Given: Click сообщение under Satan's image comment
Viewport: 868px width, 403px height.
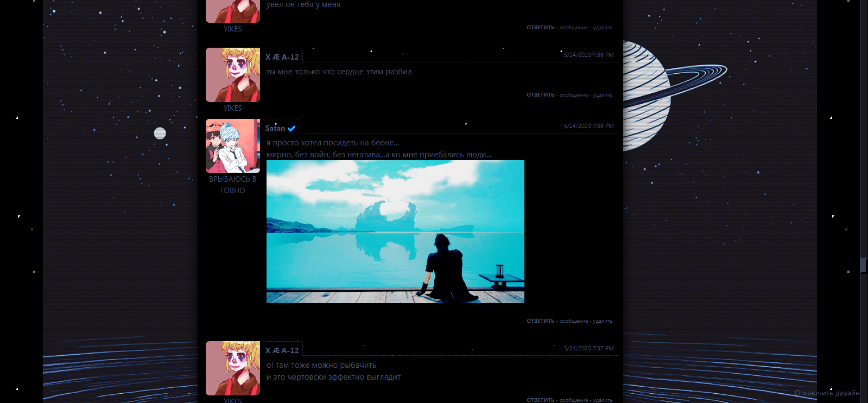Looking at the screenshot, I should point(573,321).
